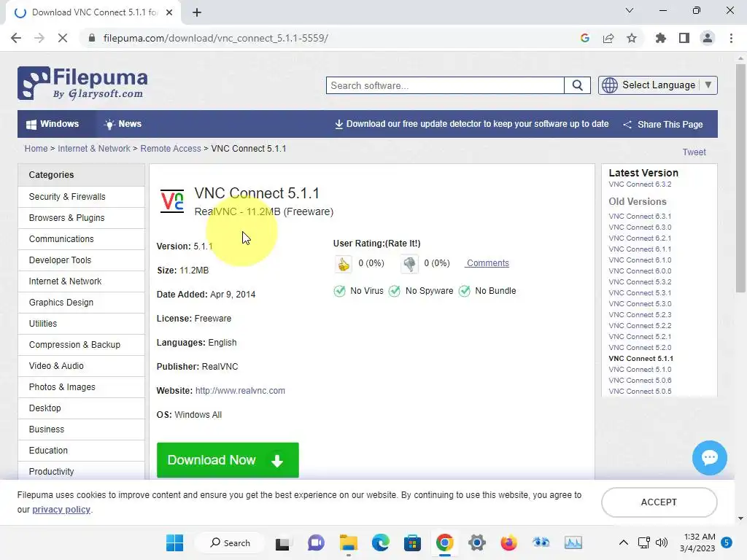The height and width of the screenshot is (560, 747).
Task: Open the Task View taskbar icon
Action: pyautogui.click(x=282, y=542)
